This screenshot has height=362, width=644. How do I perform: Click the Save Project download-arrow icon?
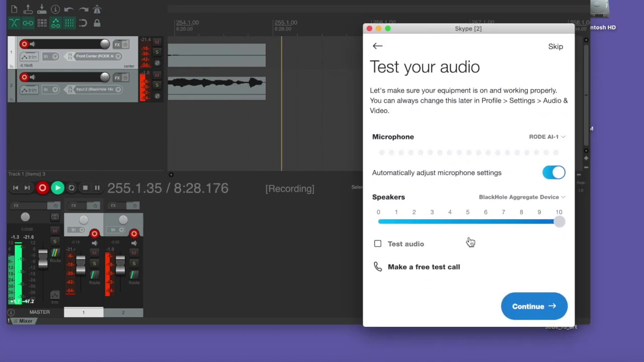[x=42, y=9]
